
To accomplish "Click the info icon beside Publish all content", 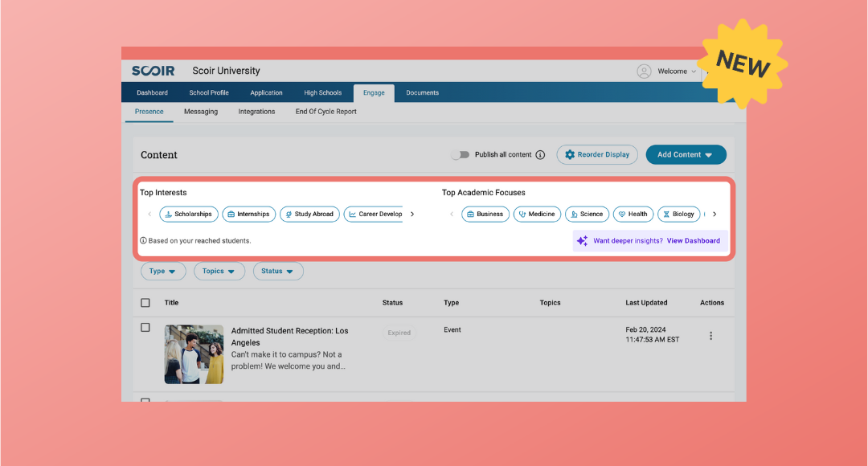I will tap(540, 155).
